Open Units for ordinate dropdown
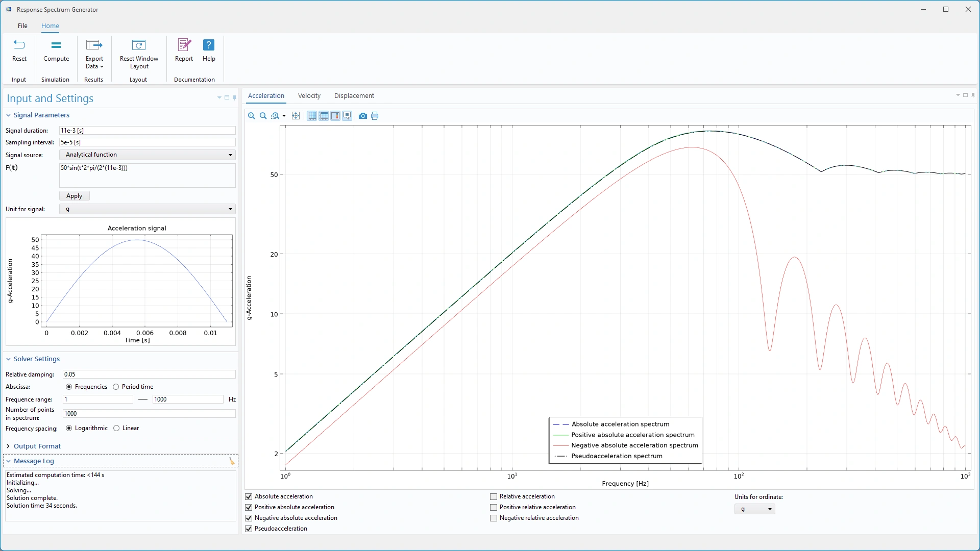The width and height of the screenshot is (980, 551). [754, 510]
